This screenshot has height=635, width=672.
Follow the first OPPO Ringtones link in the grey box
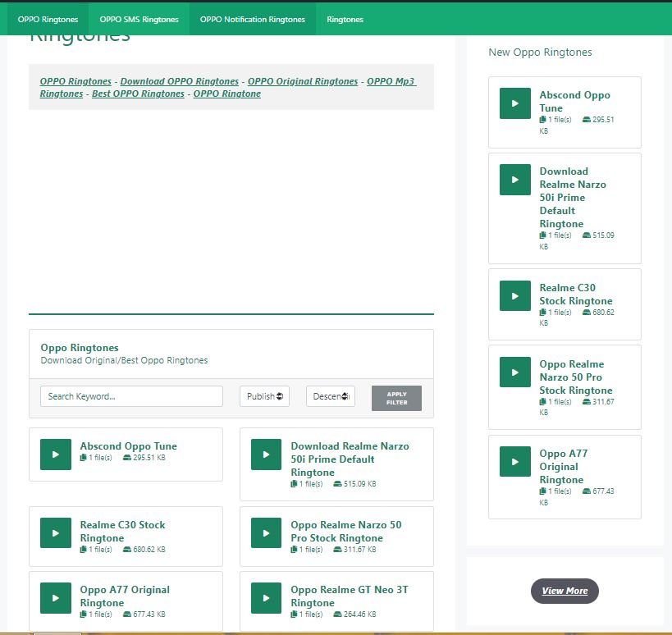point(75,81)
